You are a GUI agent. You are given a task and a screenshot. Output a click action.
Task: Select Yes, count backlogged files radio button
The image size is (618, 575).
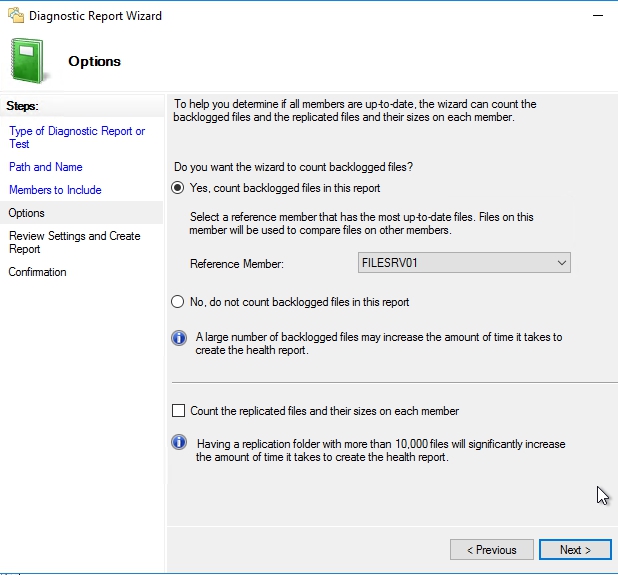click(179, 188)
